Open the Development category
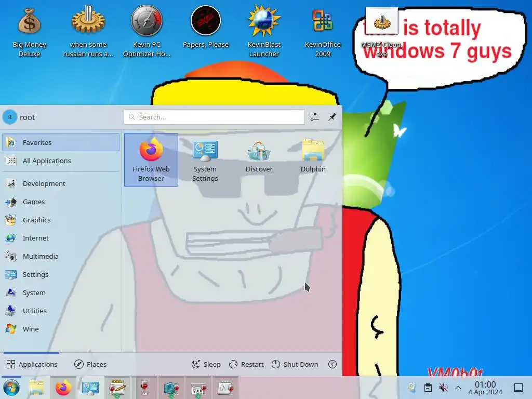 [61, 183]
